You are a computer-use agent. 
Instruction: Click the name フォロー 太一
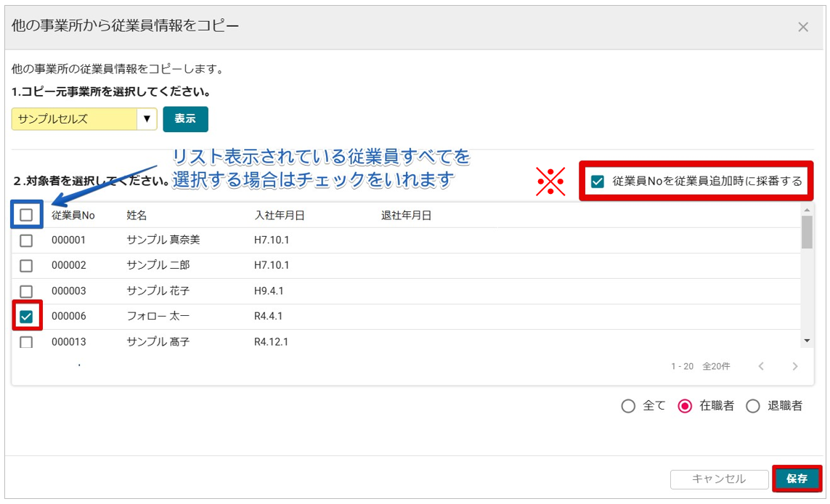pos(158,316)
